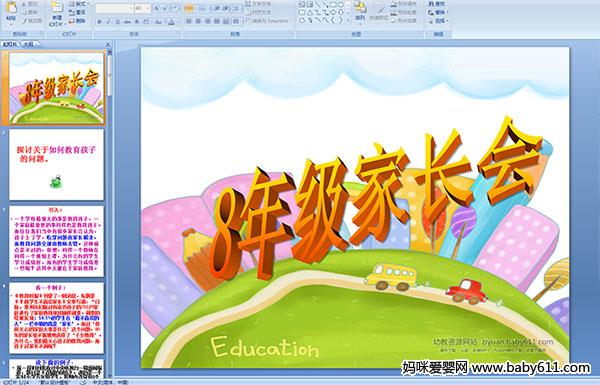Select the brace shape in shapes gallery
The height and width of the screenshot is (385, 600).
click(x=334, y=20)
